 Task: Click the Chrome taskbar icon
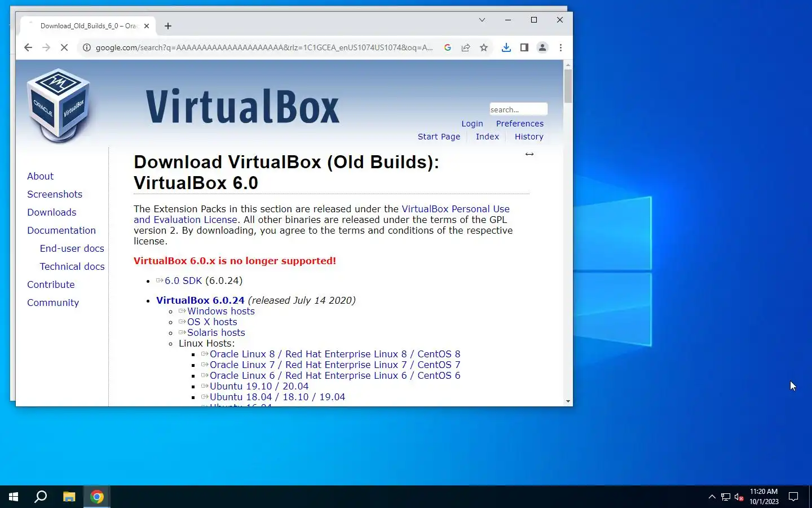(x=97, y=497)
